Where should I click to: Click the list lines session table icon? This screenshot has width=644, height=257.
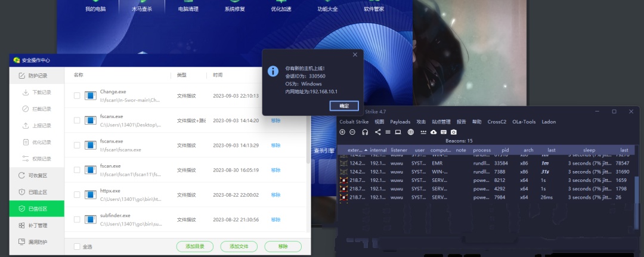pyautogui.click(x=388, y=132)
